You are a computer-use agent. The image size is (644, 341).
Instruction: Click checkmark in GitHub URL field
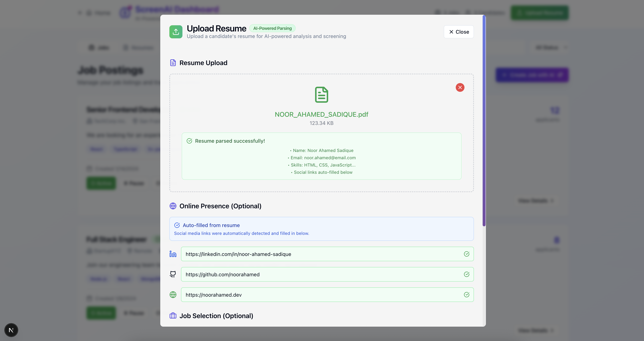466,274
